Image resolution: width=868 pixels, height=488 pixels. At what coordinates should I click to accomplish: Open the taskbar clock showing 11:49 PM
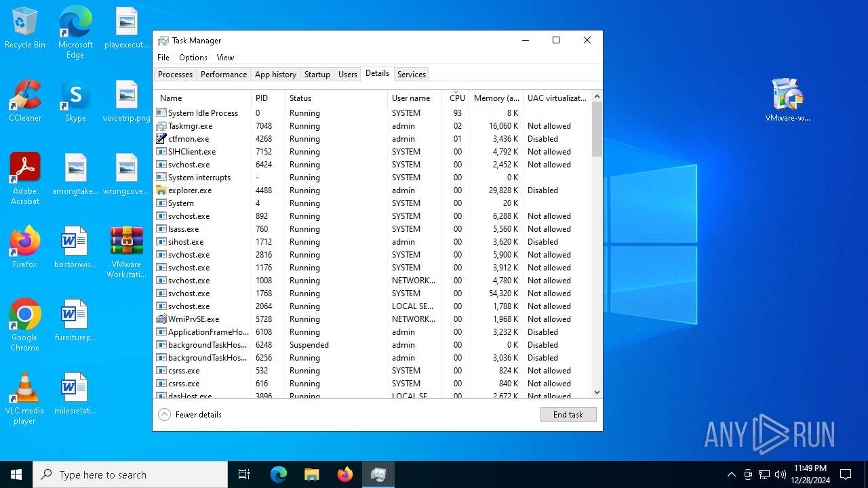[810, 474]
